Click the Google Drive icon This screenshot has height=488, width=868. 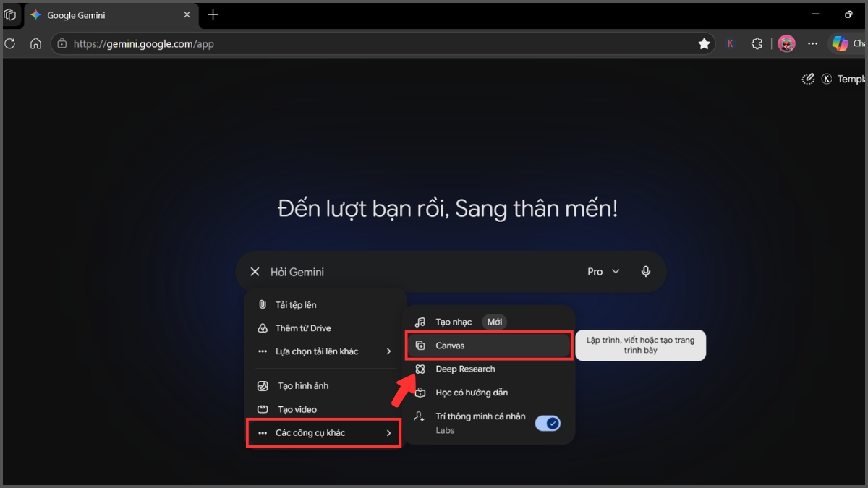[263, 328]
